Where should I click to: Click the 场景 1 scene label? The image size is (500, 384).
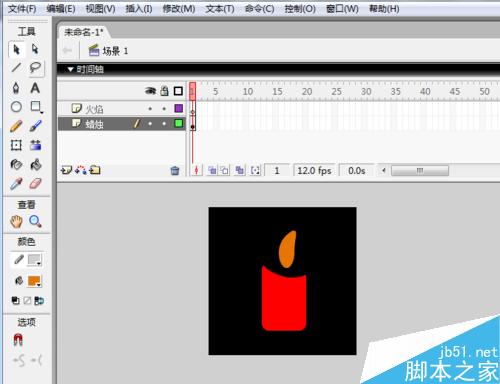[115, 51]
